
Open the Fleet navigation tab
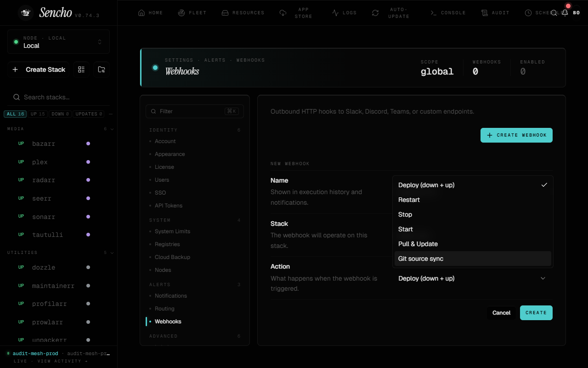(x=192, y=13)
